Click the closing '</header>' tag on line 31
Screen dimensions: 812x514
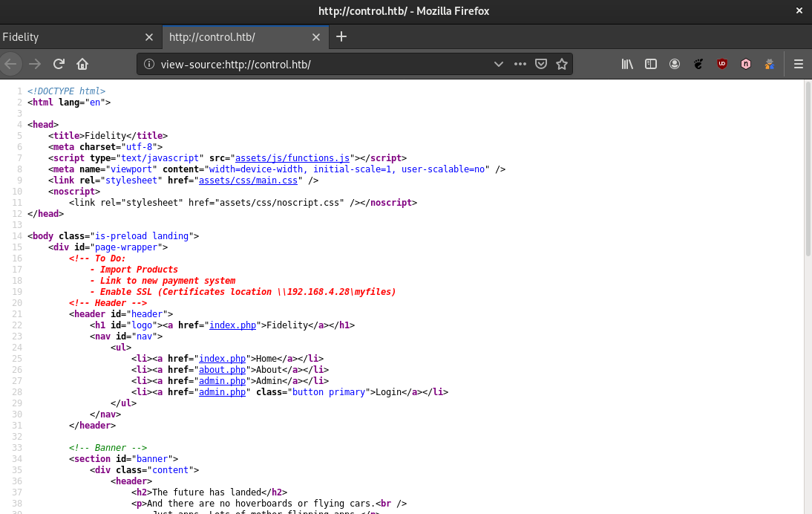[92, 426]
